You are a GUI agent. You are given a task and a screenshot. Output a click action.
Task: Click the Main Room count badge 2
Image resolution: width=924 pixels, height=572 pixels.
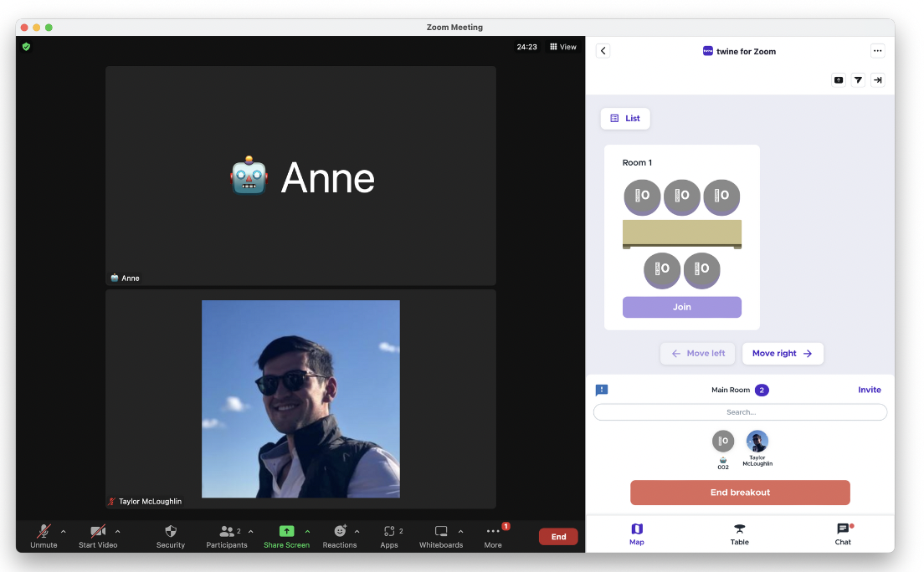762,390
